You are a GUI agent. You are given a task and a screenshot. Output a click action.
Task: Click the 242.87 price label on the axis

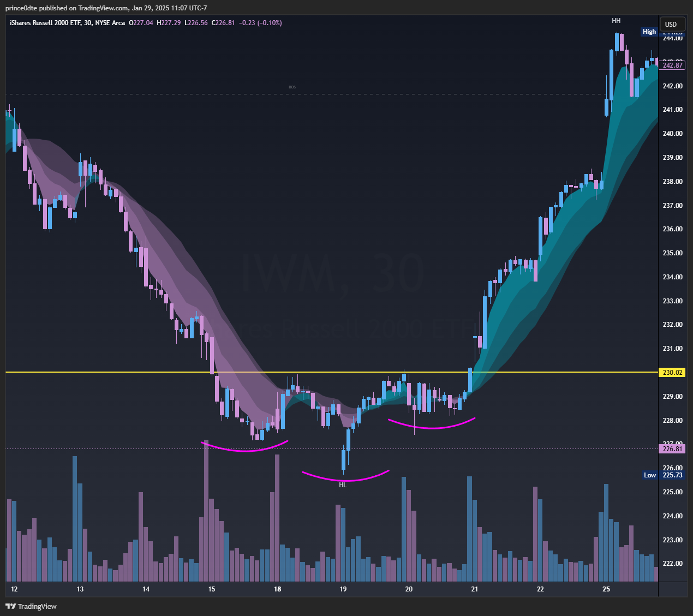click(672, 65)
